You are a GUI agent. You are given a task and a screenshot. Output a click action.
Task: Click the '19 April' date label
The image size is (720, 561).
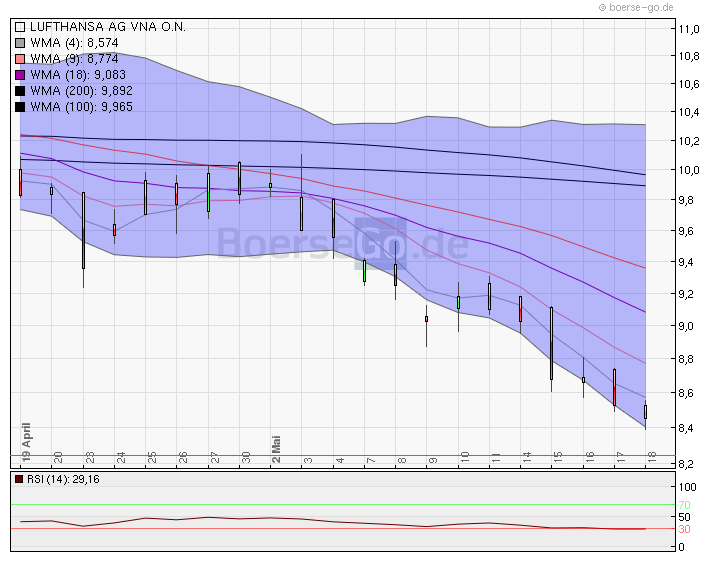click(26, 442)
